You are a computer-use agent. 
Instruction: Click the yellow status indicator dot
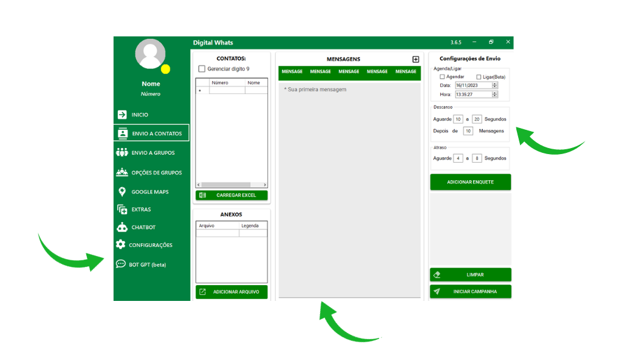point(165,69)
